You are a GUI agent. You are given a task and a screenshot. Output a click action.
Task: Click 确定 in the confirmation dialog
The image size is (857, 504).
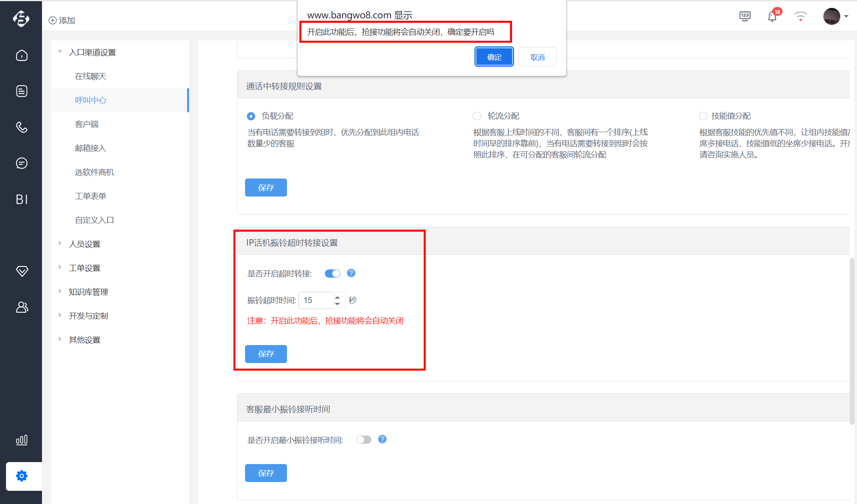click(494, 57)
